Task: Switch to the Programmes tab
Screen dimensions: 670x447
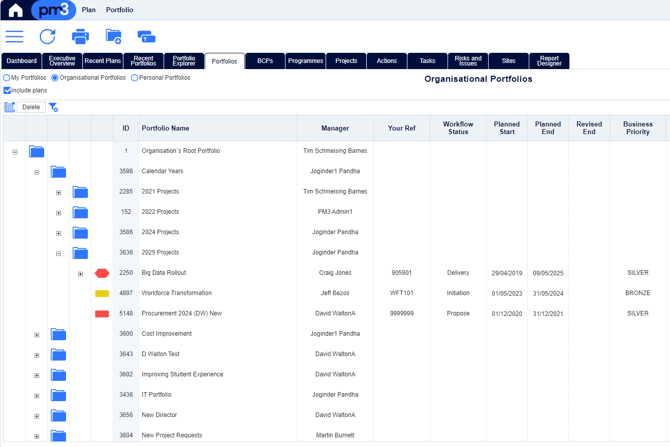Action: click(306, 61)
